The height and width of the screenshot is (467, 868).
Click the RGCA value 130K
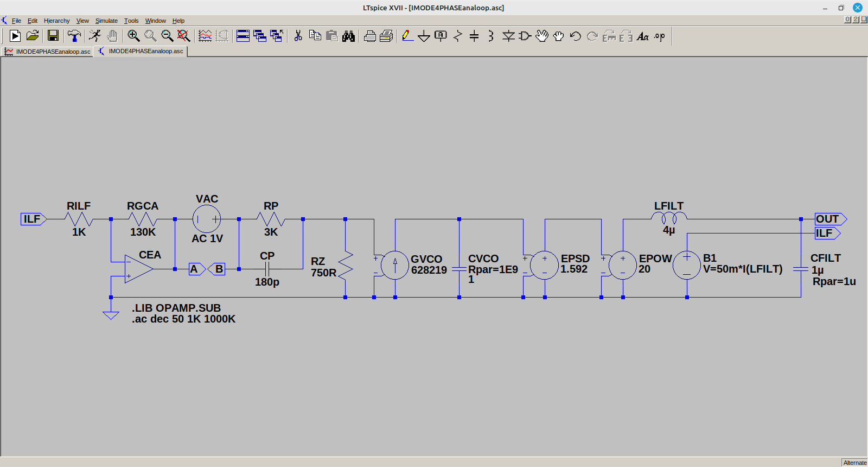click(143, 232)
